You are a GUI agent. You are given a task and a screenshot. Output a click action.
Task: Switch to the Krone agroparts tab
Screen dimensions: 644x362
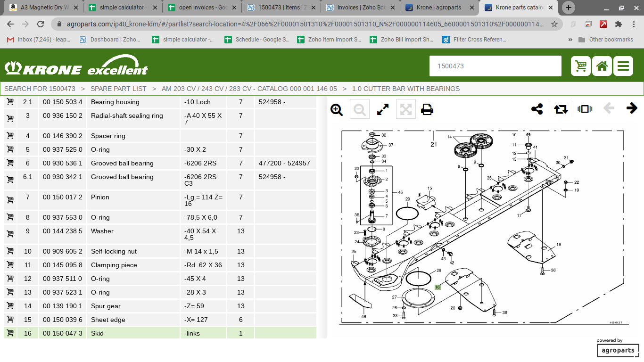point(440,8)
